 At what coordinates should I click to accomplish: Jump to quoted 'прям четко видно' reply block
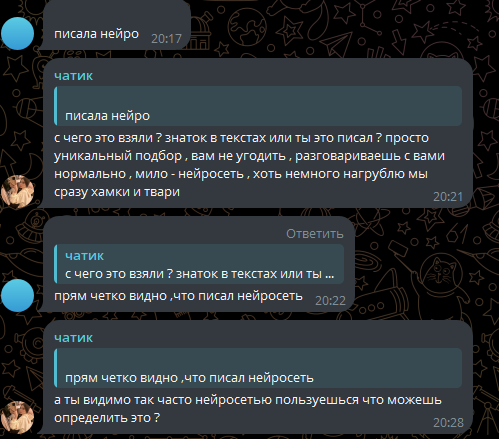point(258,368)
